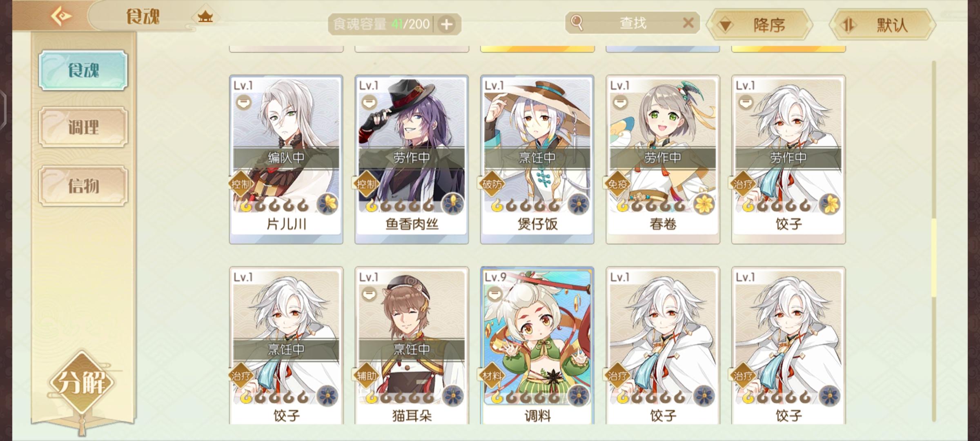Viewport: 980px width, 441px height.
Task: Click the back arrow icon
Action: (61, 16)
